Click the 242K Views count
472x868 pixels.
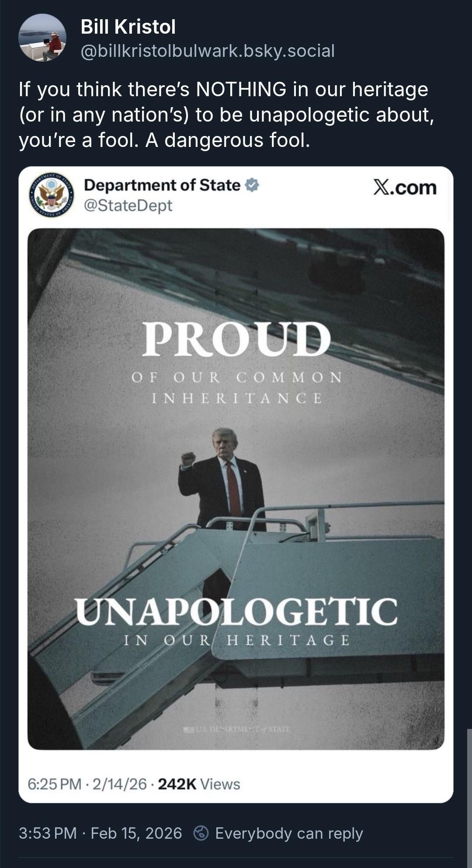[x=199, y=784]
